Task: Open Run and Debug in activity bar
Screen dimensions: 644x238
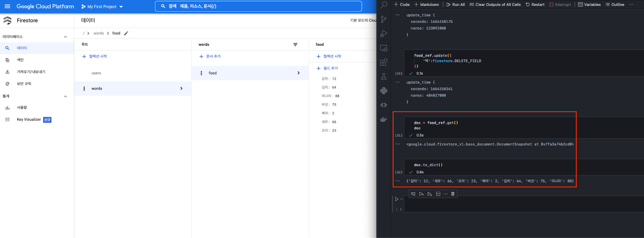Action: point(384,34)
